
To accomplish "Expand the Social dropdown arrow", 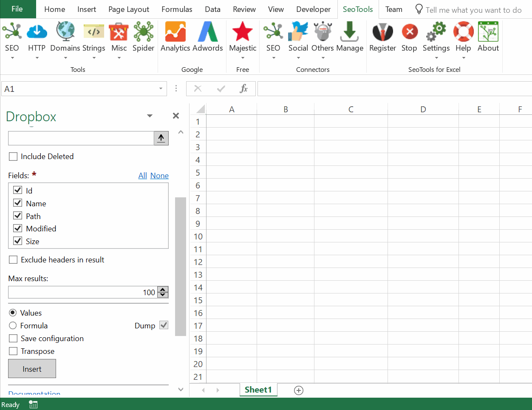I will click(298, 58).
